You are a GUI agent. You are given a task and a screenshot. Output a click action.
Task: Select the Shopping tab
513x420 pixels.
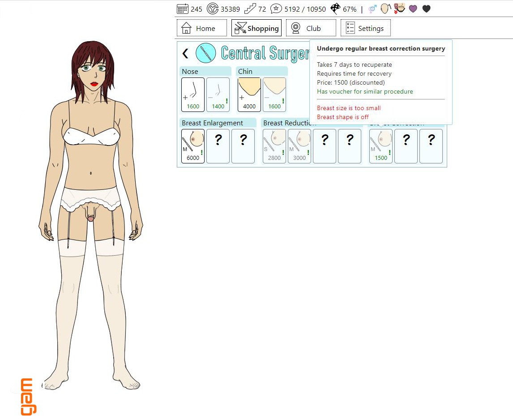click(256, 28)
